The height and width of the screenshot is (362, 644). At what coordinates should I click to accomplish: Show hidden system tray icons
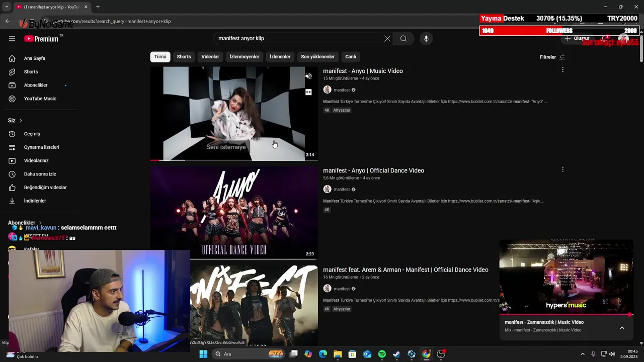pos(583,354)
